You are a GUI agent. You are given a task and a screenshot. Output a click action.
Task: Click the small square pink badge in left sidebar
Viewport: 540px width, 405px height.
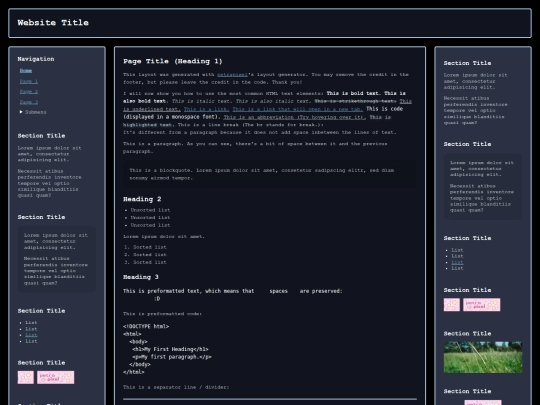click(x=25, y=377)
